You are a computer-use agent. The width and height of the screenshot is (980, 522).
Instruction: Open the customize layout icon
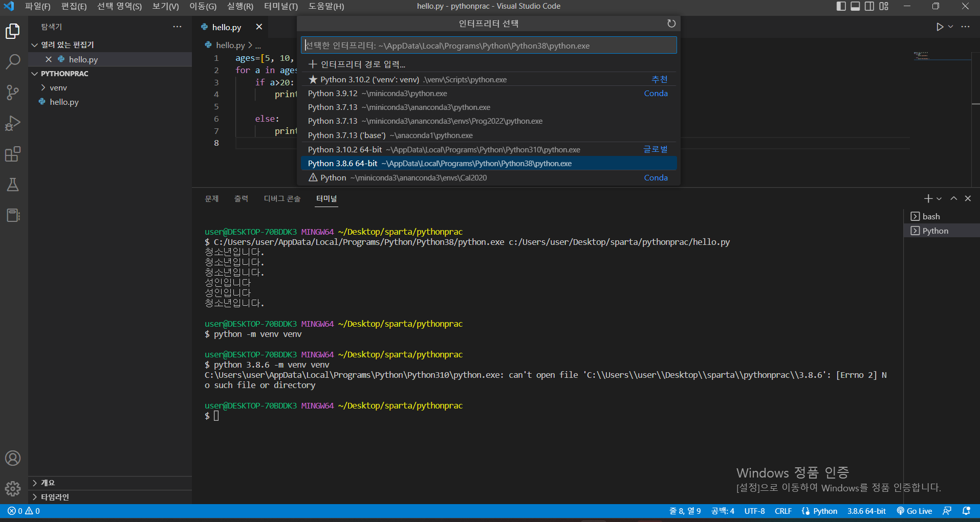click(x=884, y=6)
